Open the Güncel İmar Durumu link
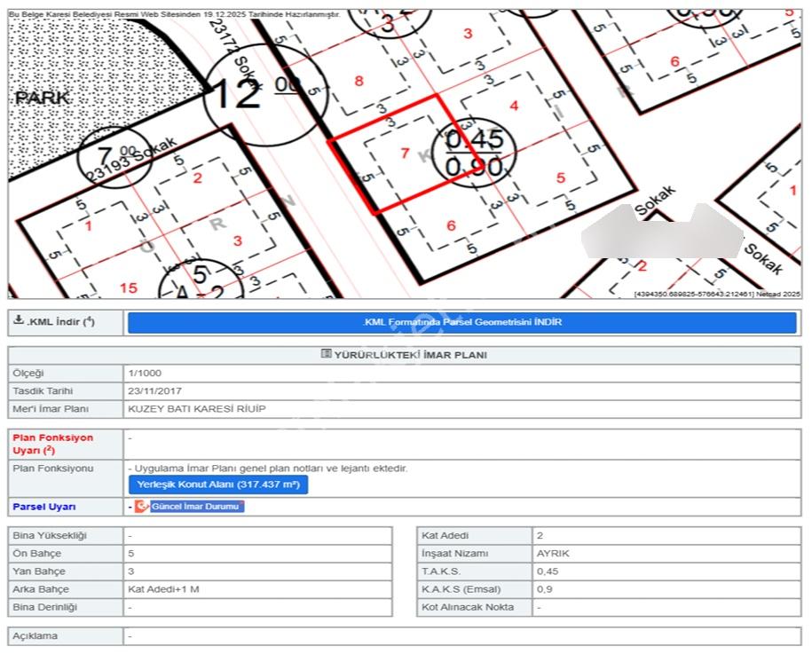 click(197, 507)
